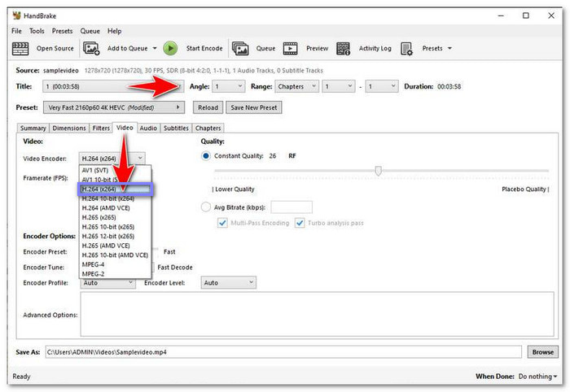Choose H.265 (x265) encoder
The height and width of the screenshot is (392, 570).
coord(115,217)
